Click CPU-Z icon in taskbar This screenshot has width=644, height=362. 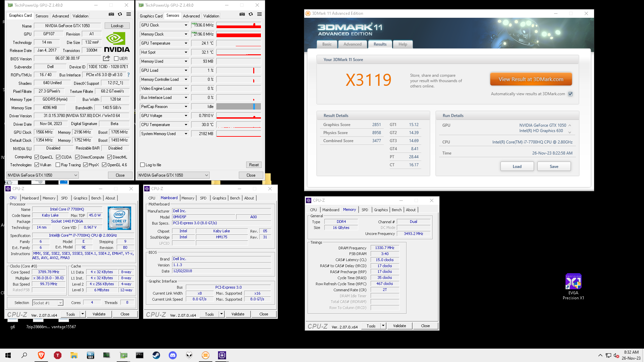[x=222, y=355]
